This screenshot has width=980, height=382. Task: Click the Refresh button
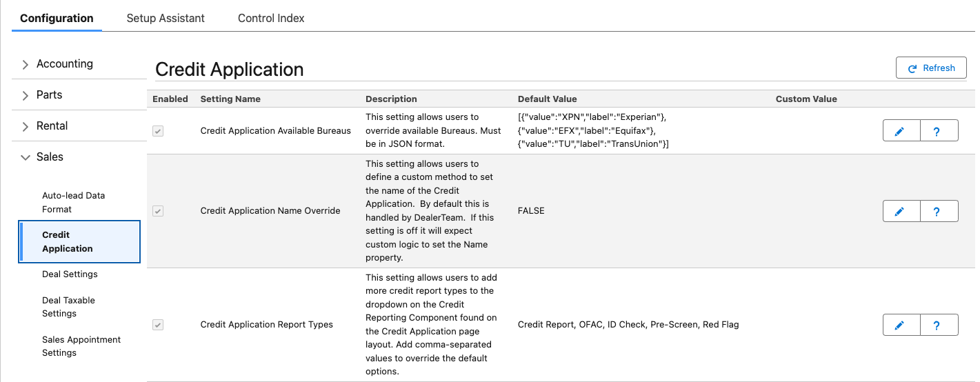(931, 68)
